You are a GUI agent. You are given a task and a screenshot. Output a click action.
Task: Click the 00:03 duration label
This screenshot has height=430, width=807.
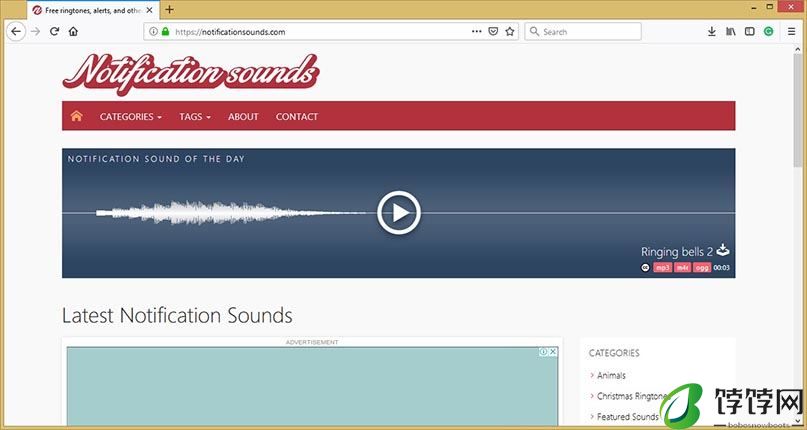point(722,267)
